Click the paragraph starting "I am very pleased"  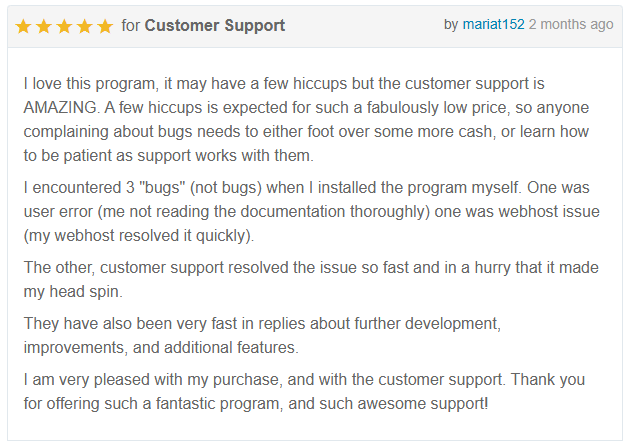click(x=300, y=392)
